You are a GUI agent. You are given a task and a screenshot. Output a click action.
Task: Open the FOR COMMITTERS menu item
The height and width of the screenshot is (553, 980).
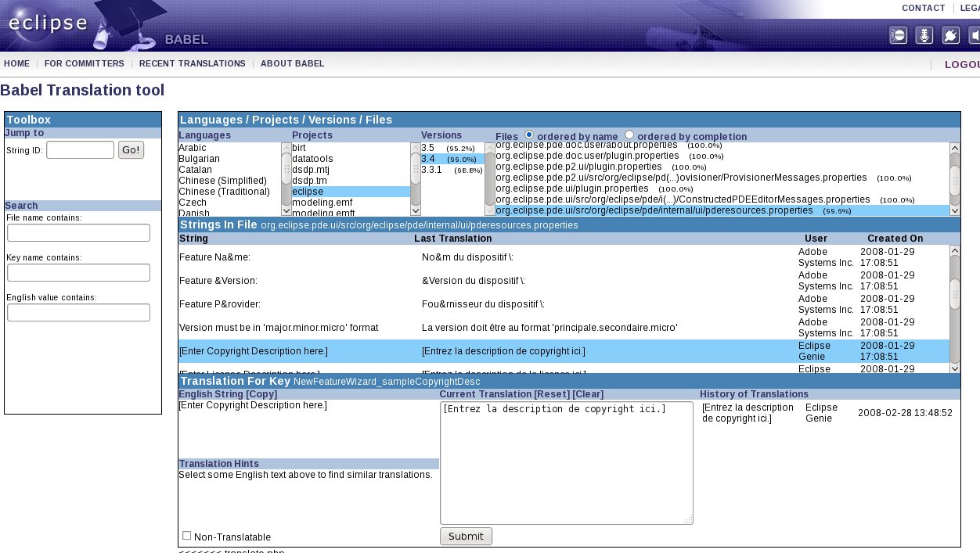84,63
